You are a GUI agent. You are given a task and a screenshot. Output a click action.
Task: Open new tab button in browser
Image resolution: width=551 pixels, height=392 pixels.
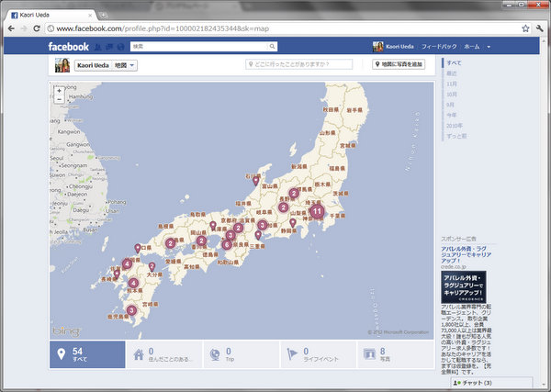[103, 15]
